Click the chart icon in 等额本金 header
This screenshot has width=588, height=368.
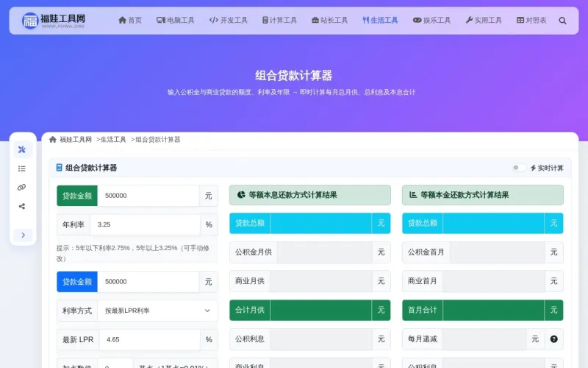(413, 194)
